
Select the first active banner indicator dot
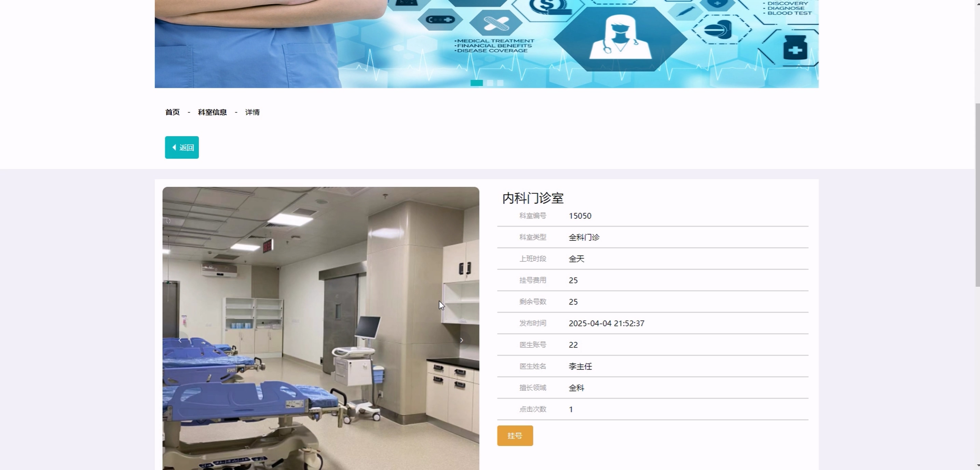click(x=476, y=83)
